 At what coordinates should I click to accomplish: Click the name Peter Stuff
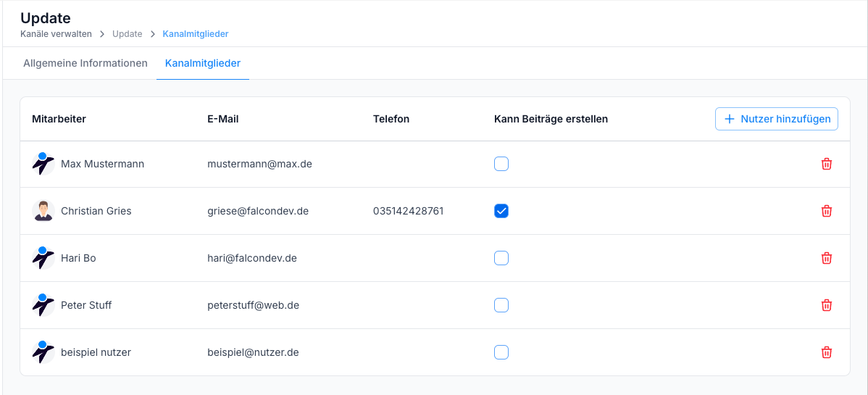click(86, 305)
